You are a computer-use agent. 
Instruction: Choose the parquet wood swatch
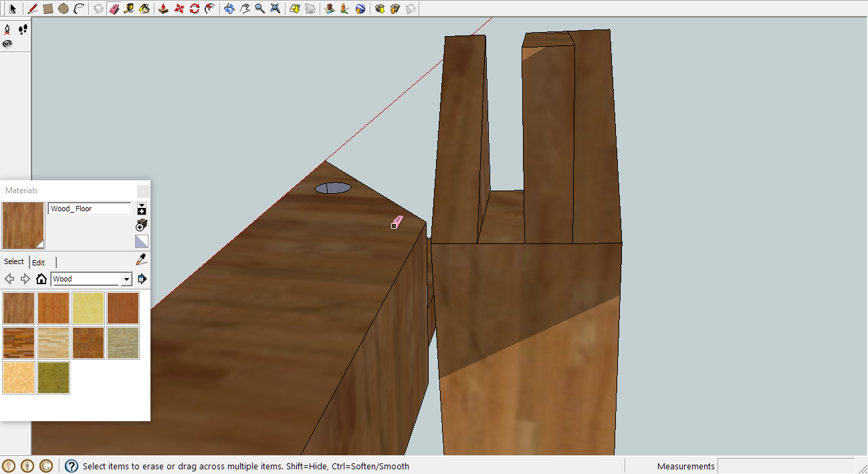pyautogui.click(x=88, y=343)
